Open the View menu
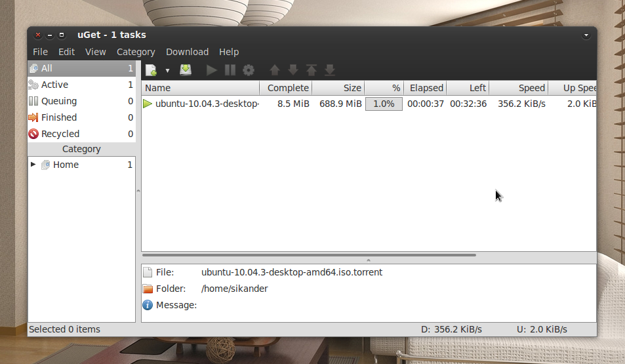625x364 pixels. pyautogui.click(x=96, y=52)
